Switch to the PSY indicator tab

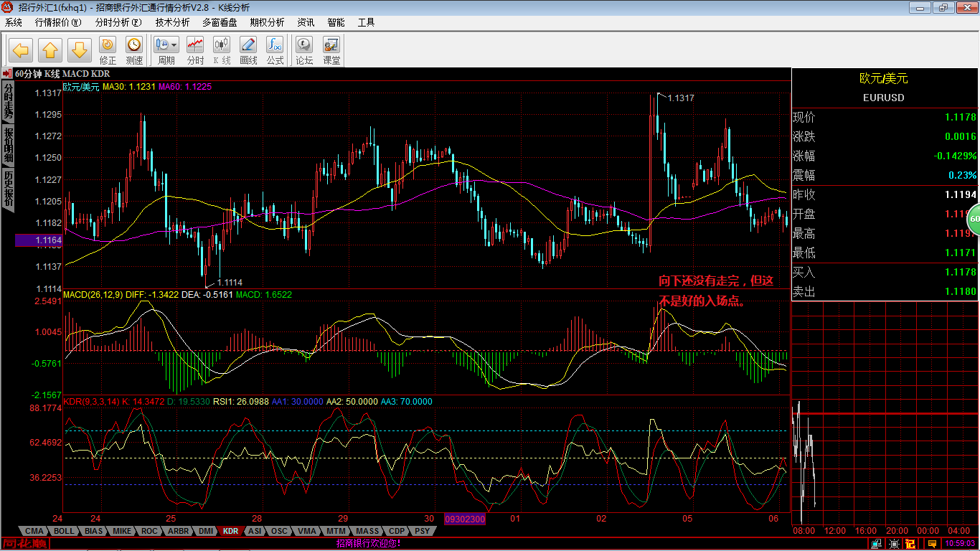pos(423,531)
